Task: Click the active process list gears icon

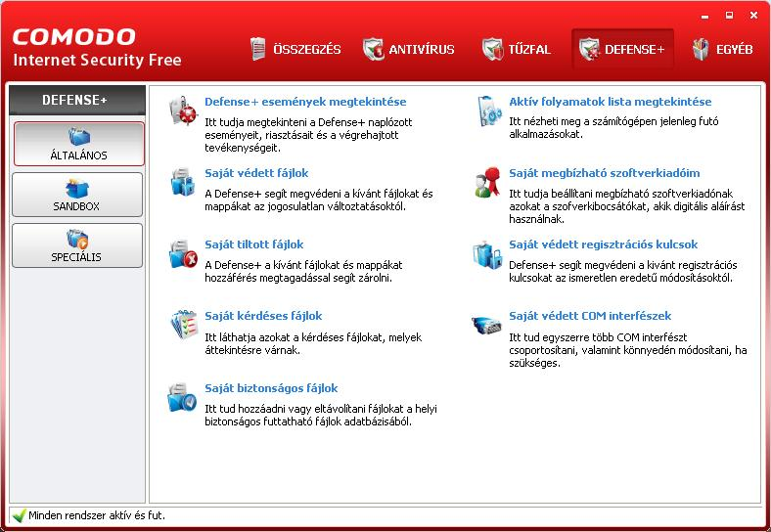Action: (x=489, y=111)
